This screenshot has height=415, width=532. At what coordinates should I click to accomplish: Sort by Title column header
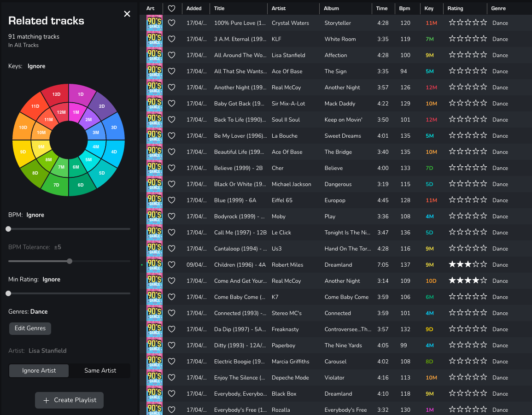click(x=219, y=8)
